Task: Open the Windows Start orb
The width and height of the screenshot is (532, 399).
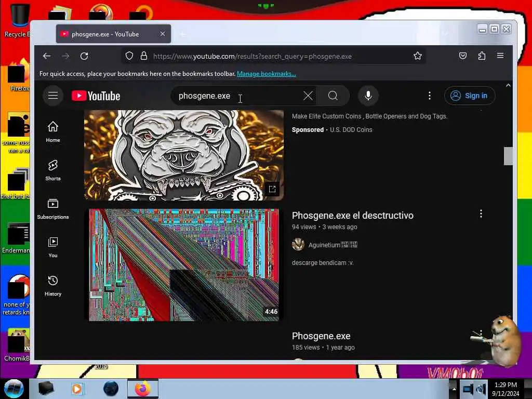Action: click(14, 389)
